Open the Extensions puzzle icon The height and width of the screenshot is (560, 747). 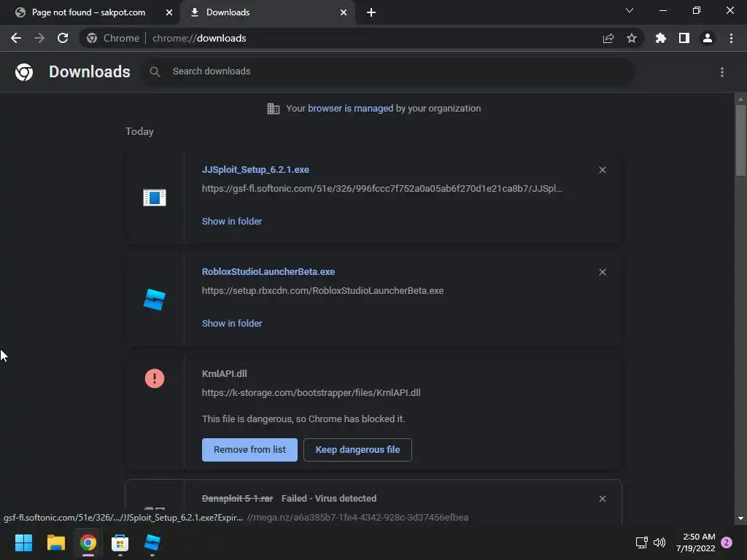coord(661,38)
